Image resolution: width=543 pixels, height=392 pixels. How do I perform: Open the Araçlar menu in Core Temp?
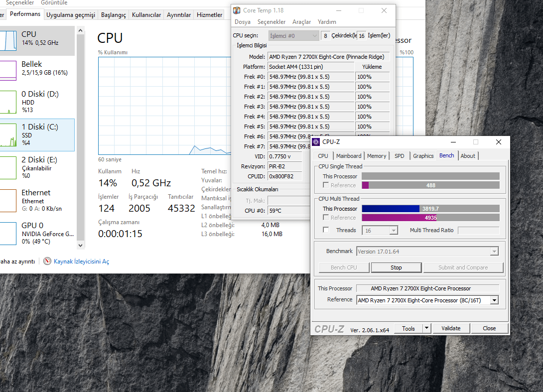point(301,22)
